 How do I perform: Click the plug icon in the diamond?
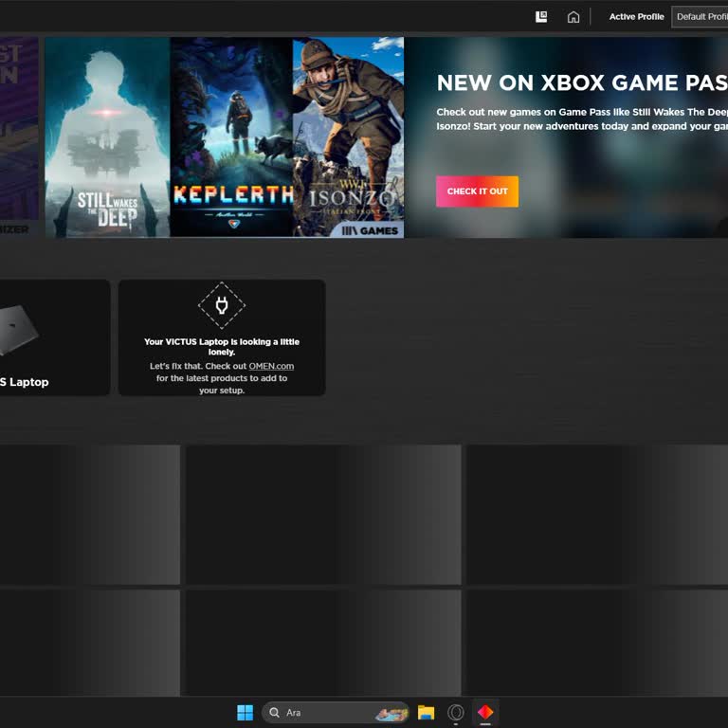click(x=222, y=305)
